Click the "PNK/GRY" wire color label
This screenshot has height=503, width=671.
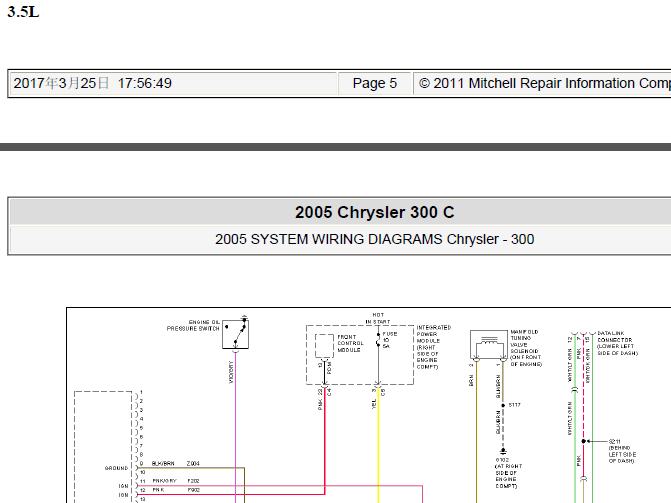pos(164,481)
